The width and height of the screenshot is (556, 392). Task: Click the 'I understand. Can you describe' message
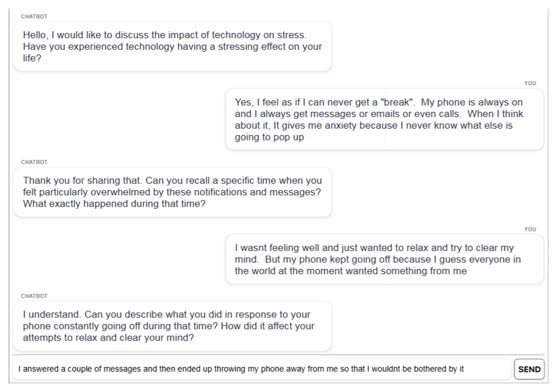172,326
